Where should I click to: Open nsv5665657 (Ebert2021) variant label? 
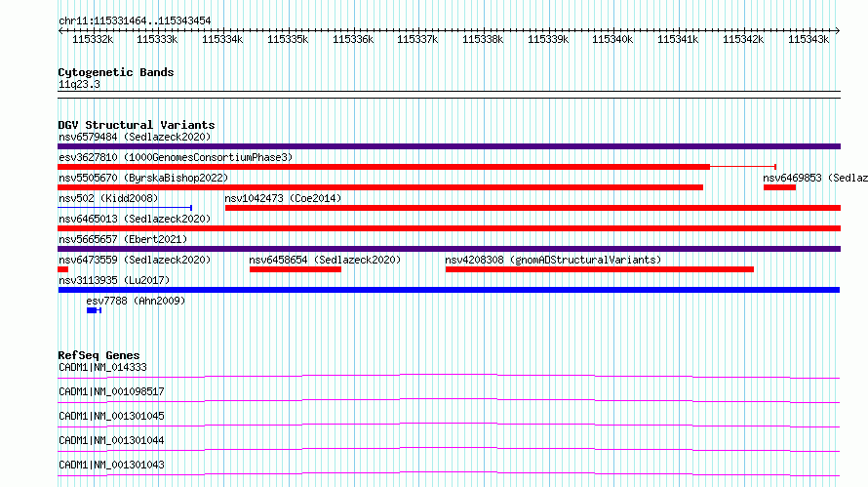pyautogui.click(x=123, y=239)
